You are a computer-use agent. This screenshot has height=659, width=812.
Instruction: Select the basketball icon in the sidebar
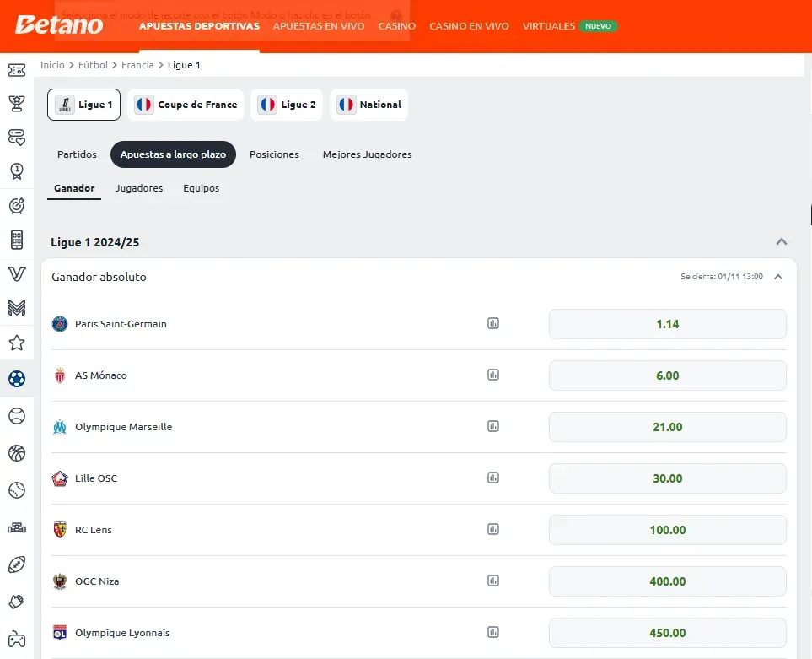(17, 453)
